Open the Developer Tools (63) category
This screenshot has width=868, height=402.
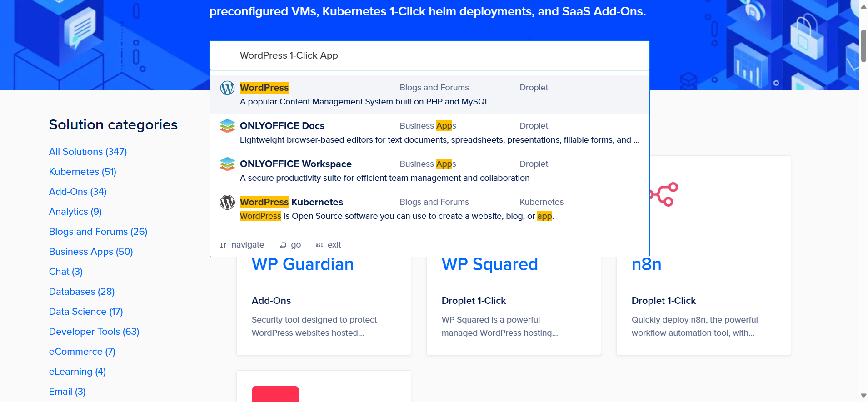coord(94,332)
